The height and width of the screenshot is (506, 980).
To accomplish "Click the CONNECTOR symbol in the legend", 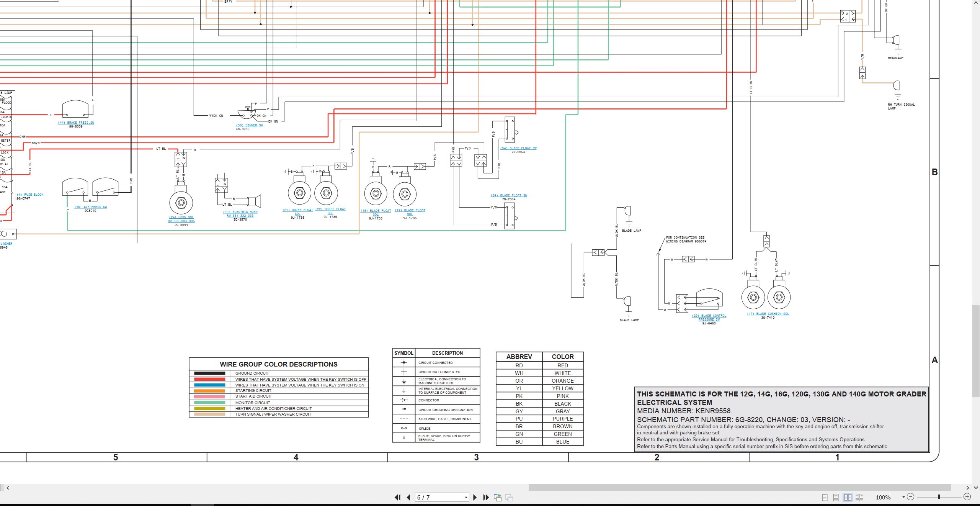I will coord(404,400).
